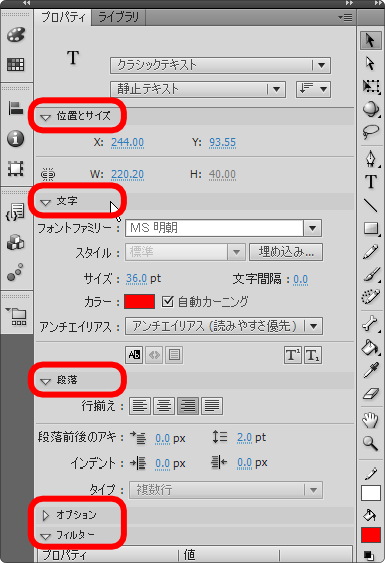The image size is (385, 563).
Task: Switch to the ライブラリ tab
Action: coord(118,17)
